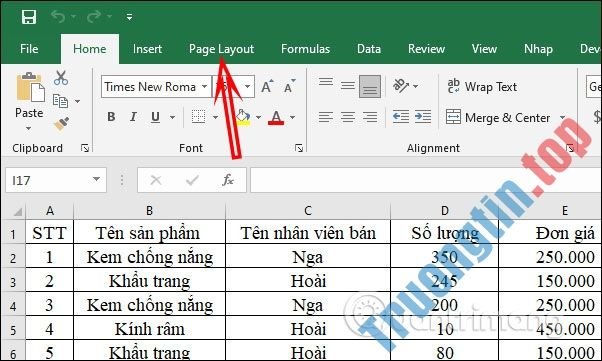This screenshot has width=602, height=361.
Task: Click the Copy icon
Action: pos(60,101)
